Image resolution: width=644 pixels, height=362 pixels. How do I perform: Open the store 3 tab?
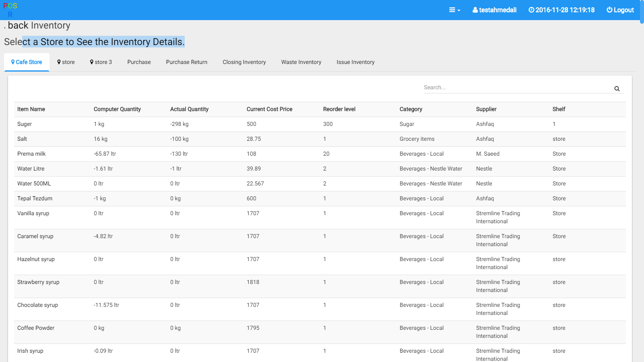[101, 62]
